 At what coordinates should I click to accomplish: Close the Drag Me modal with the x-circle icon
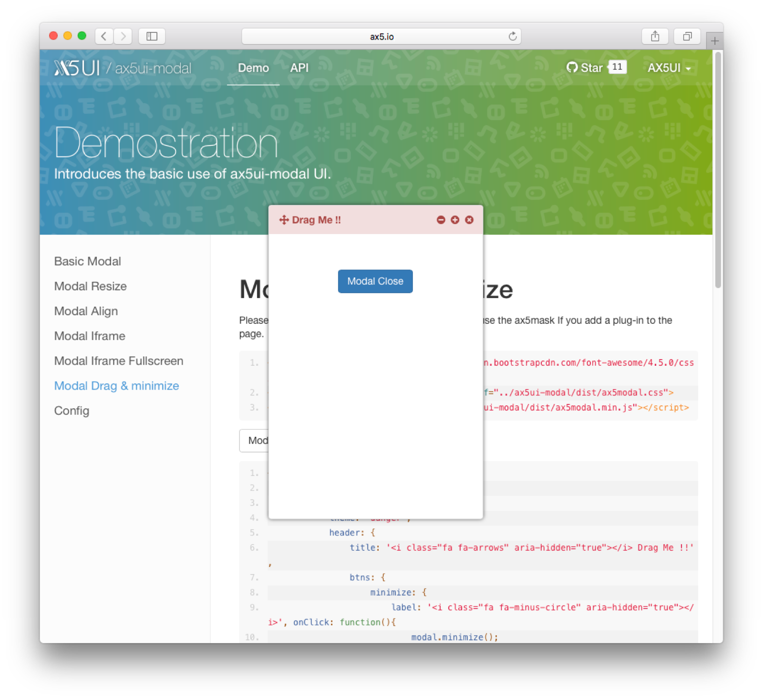[469, 220]
